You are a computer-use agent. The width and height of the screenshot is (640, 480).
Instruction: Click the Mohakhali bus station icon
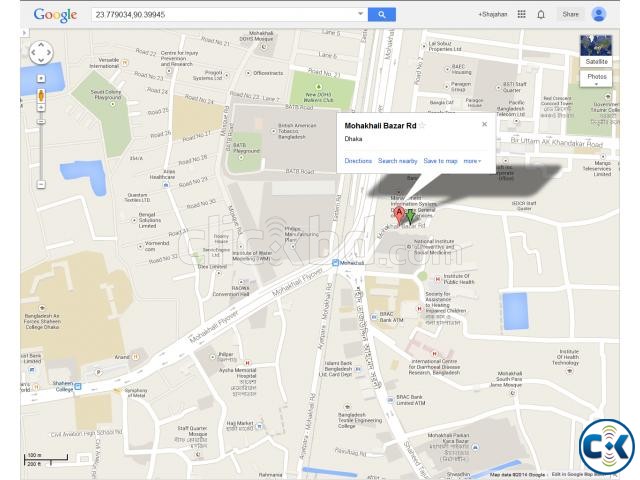tap(336, 263)
